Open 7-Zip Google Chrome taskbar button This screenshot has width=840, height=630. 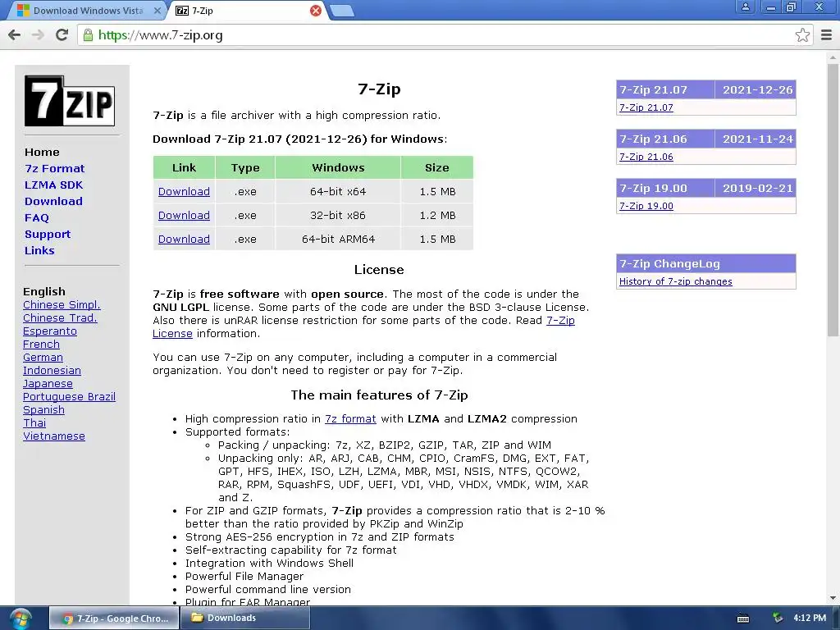click(x=114, y=619)
